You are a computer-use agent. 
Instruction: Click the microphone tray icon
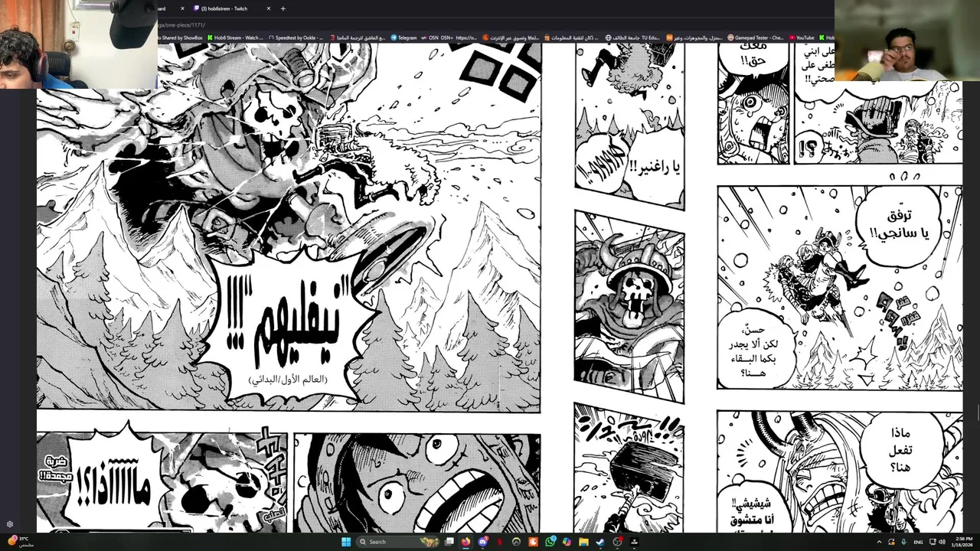pos(903,542)
